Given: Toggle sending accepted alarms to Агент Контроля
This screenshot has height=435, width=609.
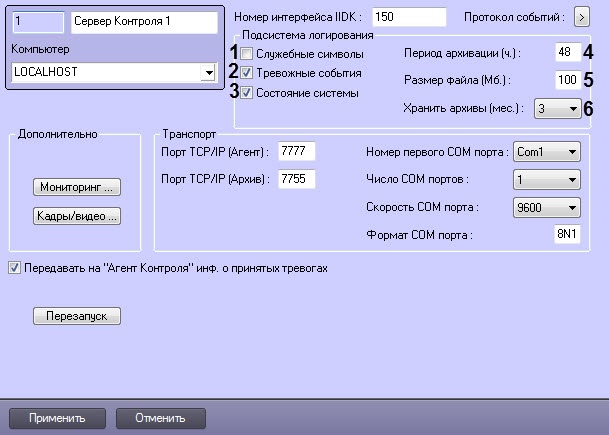Looking at the screenshot, I should 13,269.
